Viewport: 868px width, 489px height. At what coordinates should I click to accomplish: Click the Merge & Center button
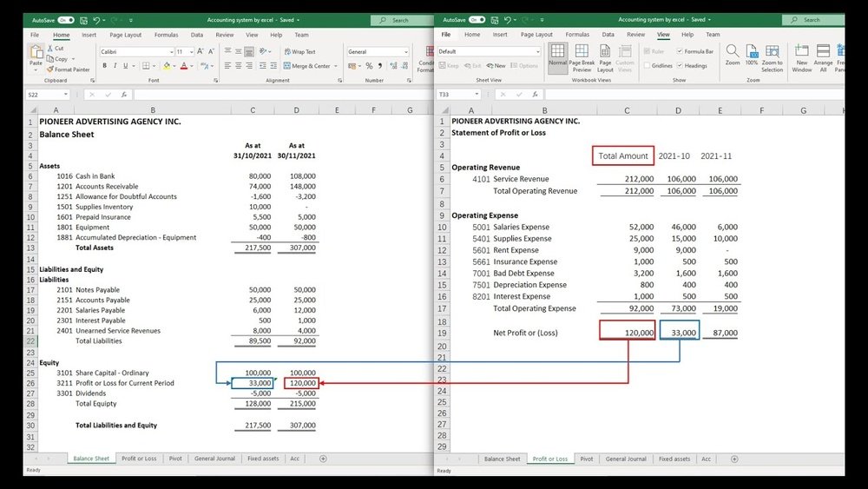pyautogui.click(x=307, y=65)
